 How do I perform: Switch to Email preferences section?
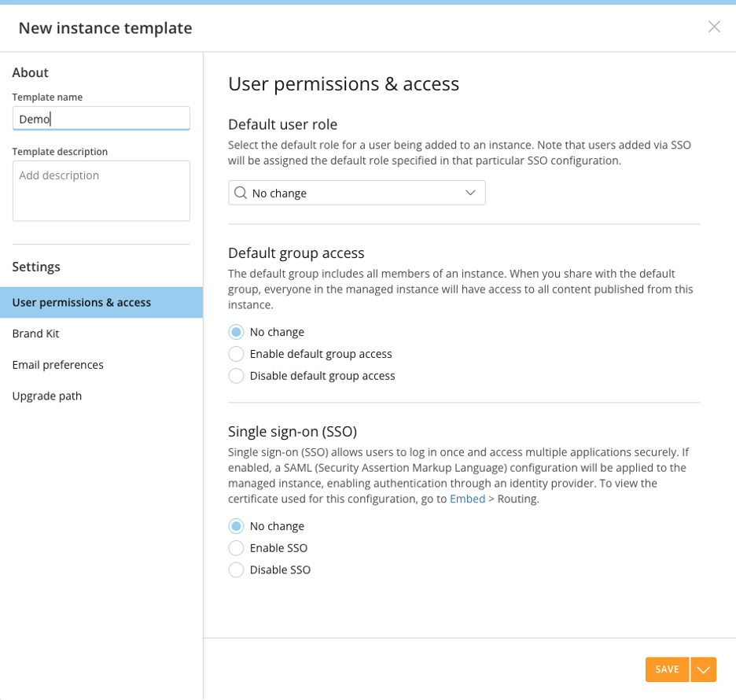point(58,365)
